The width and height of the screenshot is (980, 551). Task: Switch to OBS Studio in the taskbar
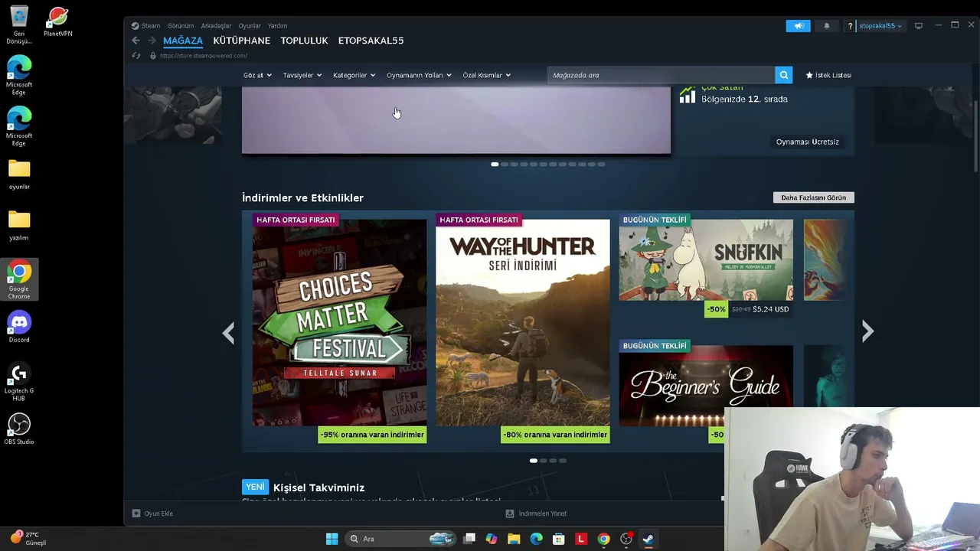click(x=626, y=539)
